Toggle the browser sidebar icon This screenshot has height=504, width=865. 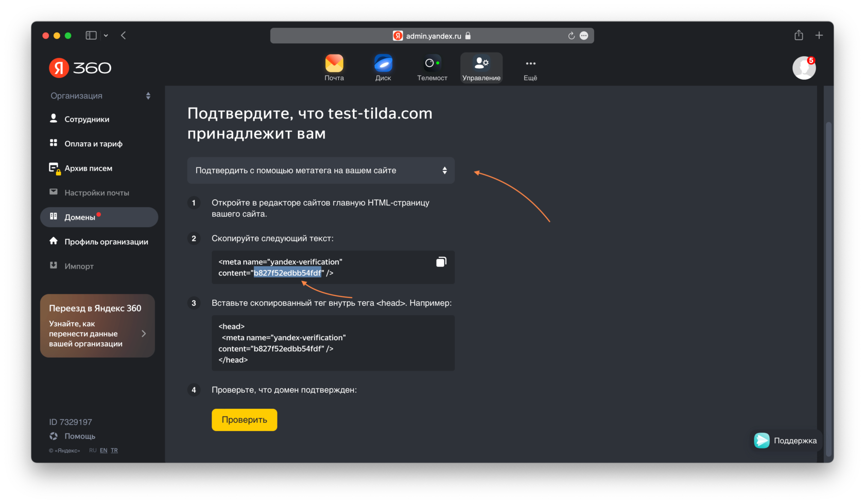tap(91, 36)
